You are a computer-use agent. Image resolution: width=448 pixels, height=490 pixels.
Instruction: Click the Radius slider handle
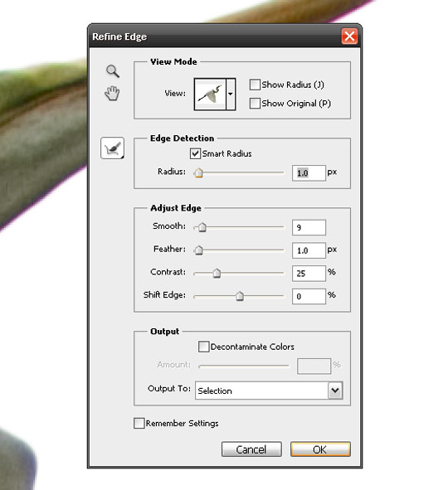pos(198,172)
